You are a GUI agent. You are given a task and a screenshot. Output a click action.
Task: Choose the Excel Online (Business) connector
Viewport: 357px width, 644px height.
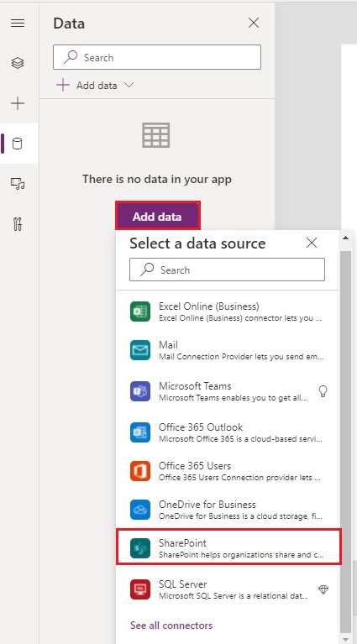(x=228, y=312)
